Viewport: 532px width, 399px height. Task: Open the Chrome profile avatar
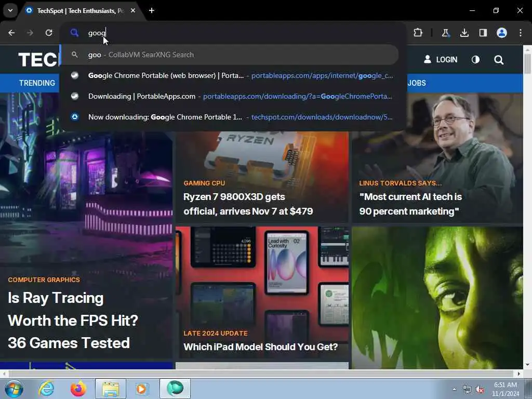(502, 33)
